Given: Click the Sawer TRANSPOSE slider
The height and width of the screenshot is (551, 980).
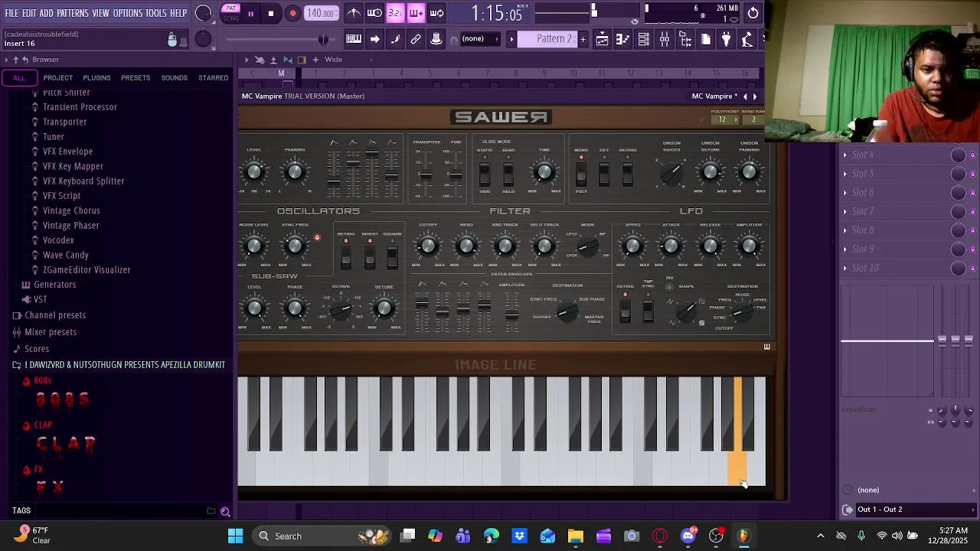Looking at the screenshot, I should (426, 174).
